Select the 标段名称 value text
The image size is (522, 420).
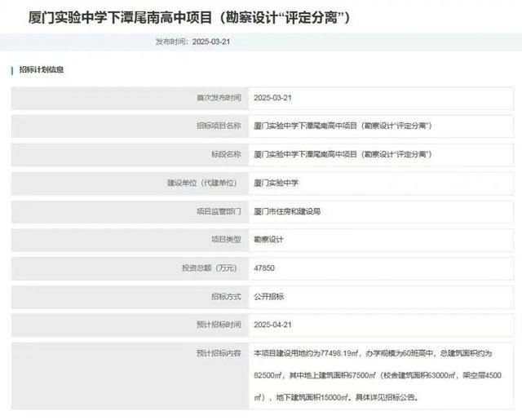[343, 154]
